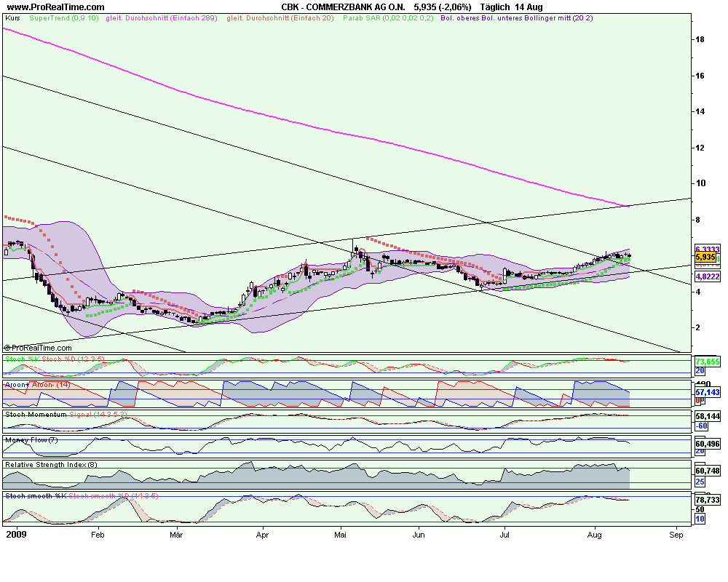The image size is (728, 582).
Task: Click the Aug label on time axis
Action: [x=594, y=535]
